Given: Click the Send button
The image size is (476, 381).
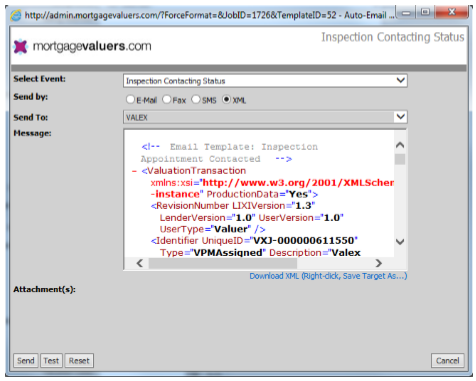Looking at the screenshot, I should click(26, 361).
